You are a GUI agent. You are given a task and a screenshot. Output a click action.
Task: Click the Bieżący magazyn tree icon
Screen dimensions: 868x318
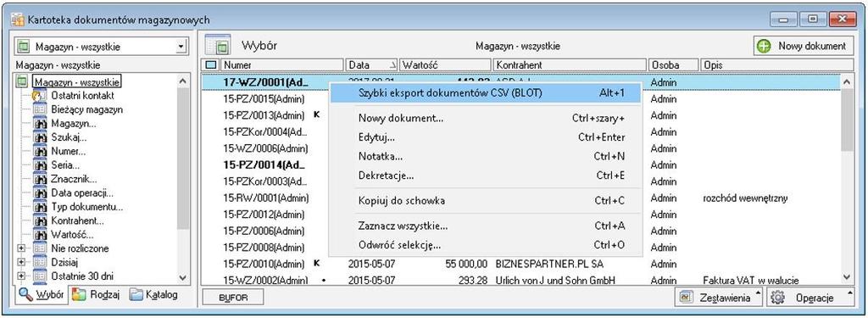[39, 109]
